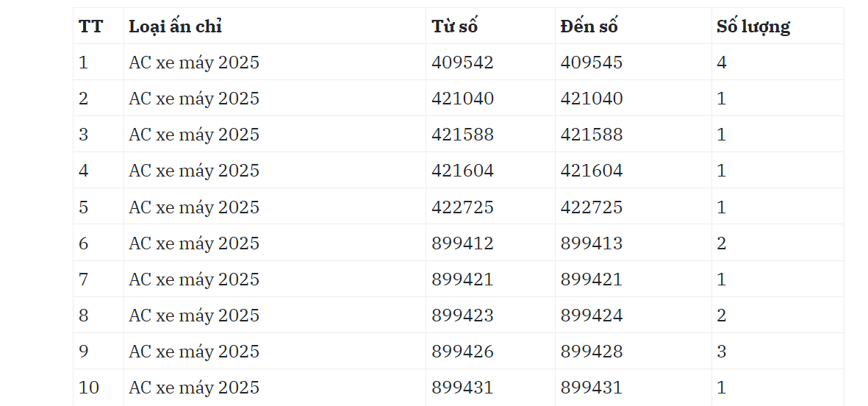Screen dimensions: 868x406
Task: Click the 'Loại ấn chỉ' column header
Action: pos(275,26)
